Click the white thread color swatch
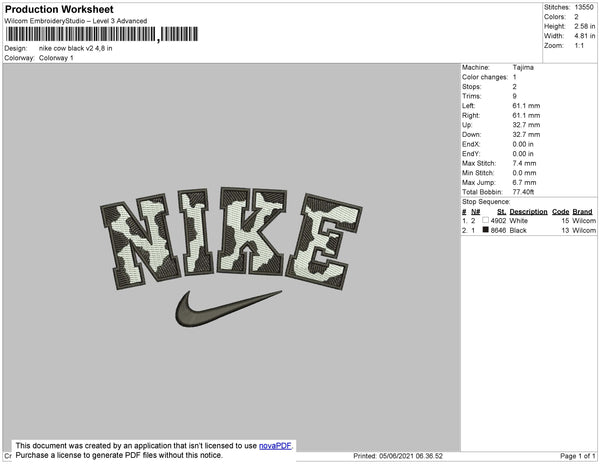The height and width of the screenshot is (464, 600). 485,220
